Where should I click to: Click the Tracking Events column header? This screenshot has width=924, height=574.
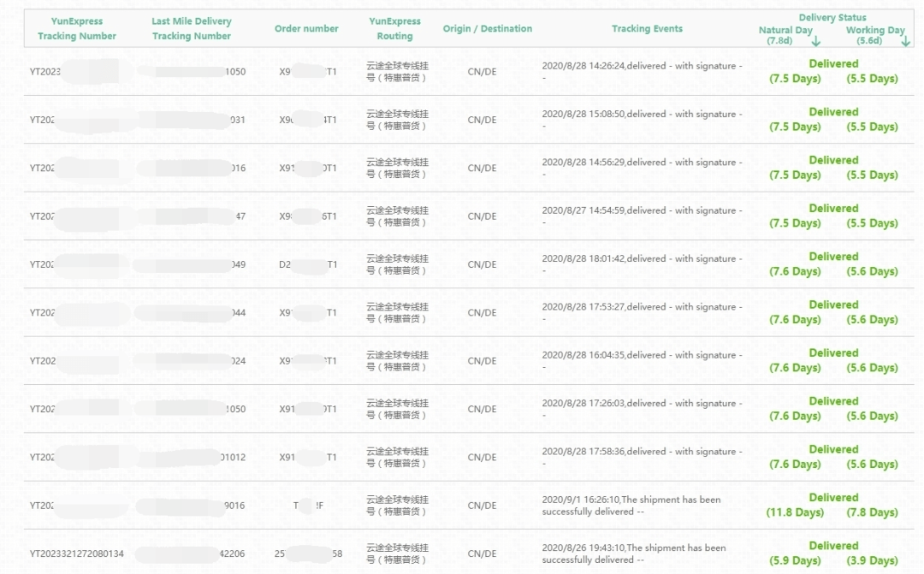click(647, 29)
